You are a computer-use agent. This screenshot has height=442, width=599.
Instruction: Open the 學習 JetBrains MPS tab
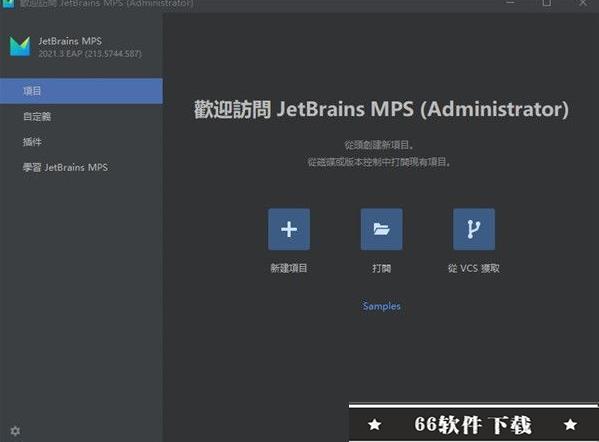pyautogui.click(x=81, y=167)
